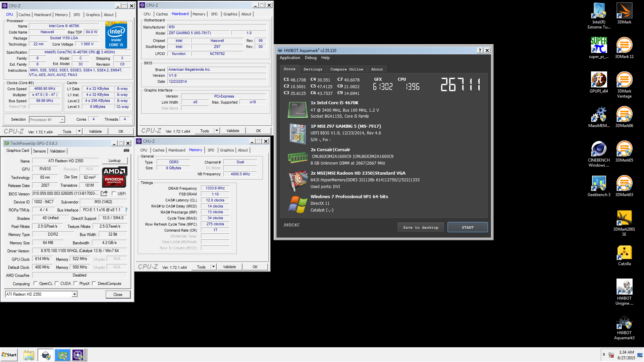Click Lookup button in GPU-Z
The width and height of the screenshot is (644, 362).
tap(114, 161)
